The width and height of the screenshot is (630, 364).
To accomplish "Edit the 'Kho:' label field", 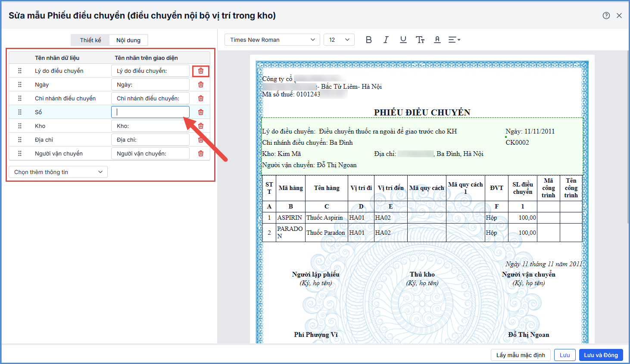I will tap(150, 126).
